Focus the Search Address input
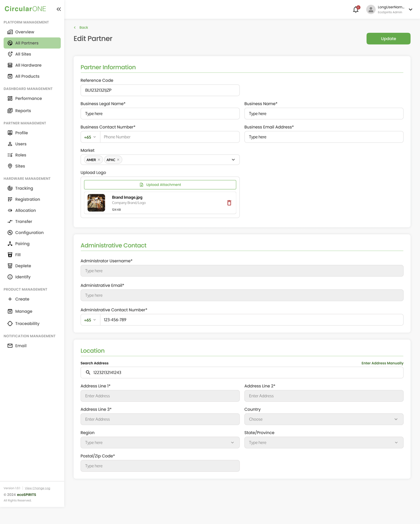The width and height of the screenshot is (420, 524). [242, 373]
